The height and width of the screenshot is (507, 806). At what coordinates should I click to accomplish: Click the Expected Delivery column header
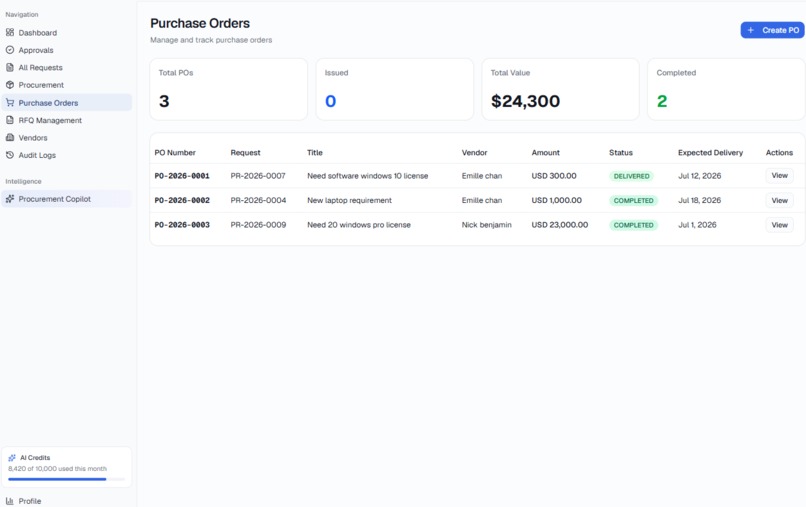click(710, 153)
